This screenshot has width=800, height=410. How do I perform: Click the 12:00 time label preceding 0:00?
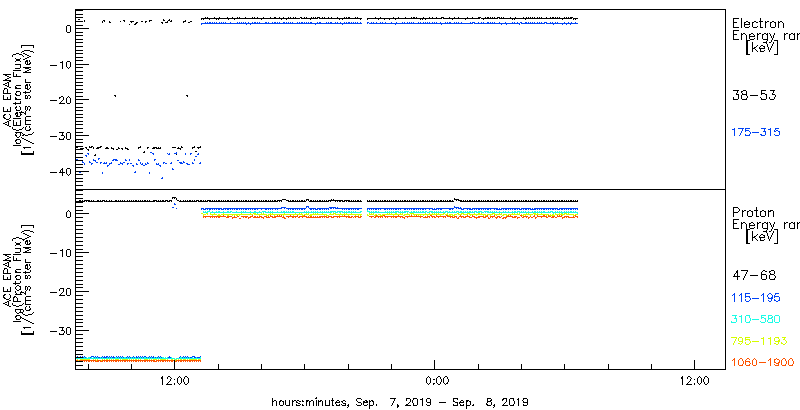coord(174,381)
